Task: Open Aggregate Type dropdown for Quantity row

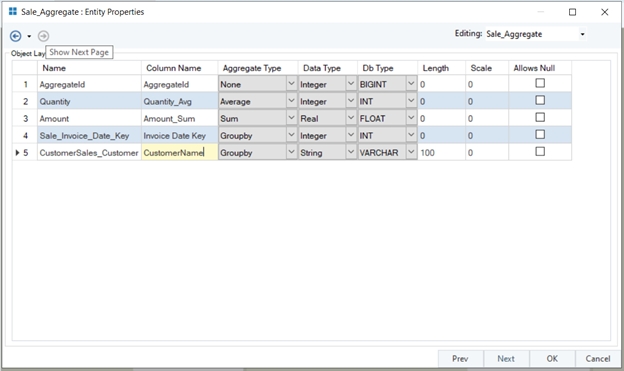Action: (291, 101)
